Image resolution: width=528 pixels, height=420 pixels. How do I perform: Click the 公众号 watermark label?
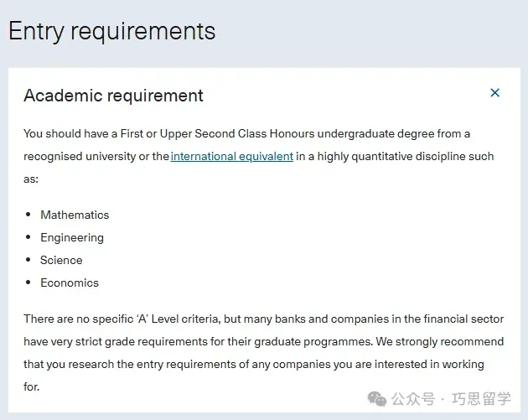413,397
